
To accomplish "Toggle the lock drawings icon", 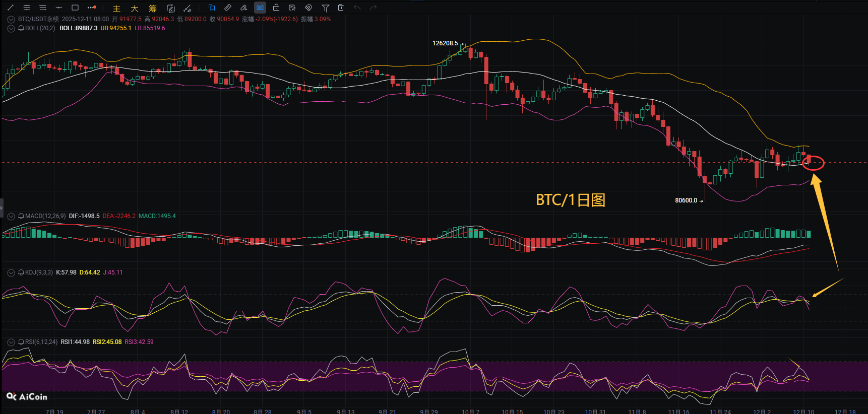I will (x=276, y=8).
